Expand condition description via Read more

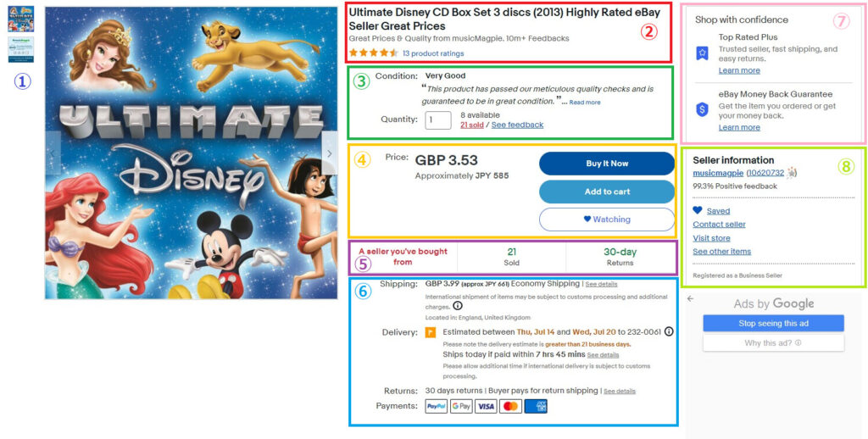click(x=585, y=103)
